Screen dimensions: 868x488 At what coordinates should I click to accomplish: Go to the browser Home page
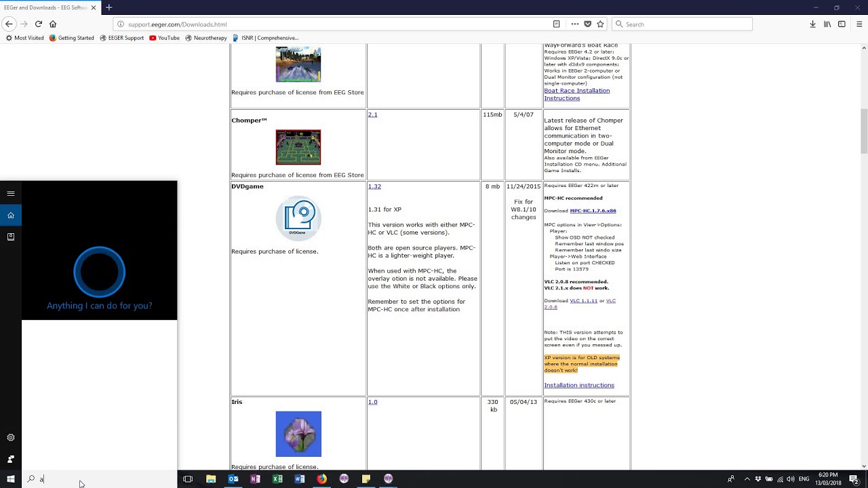(x=53, y=24)
